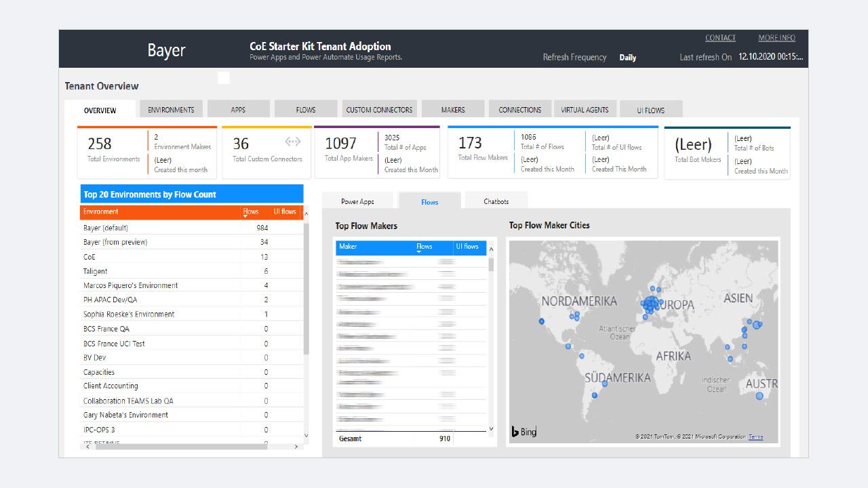The width and height of the screenshot is (868, 488).
Task: Click the up arrow of the makers scrollbar
Action: click(x=491, y=249)
